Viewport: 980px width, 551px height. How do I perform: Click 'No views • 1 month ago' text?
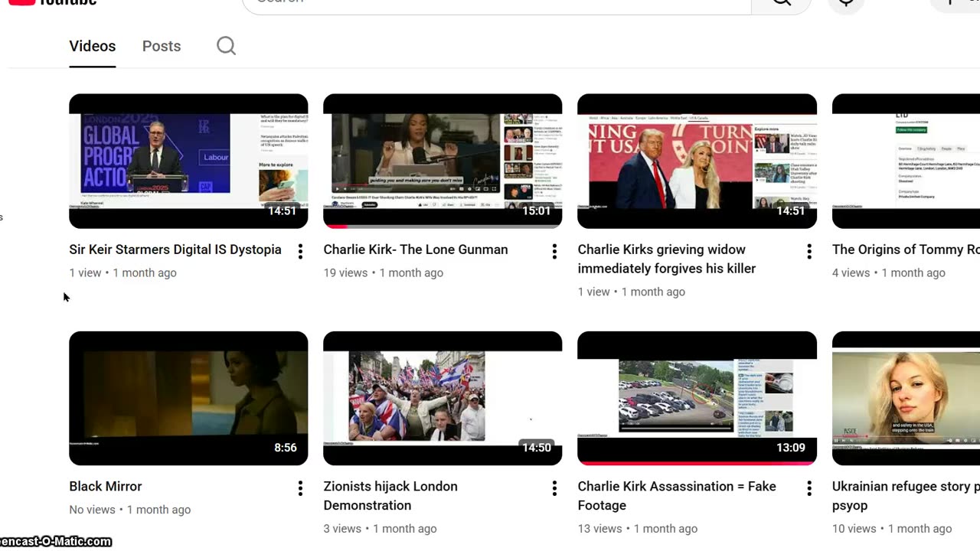coord(130,510)
